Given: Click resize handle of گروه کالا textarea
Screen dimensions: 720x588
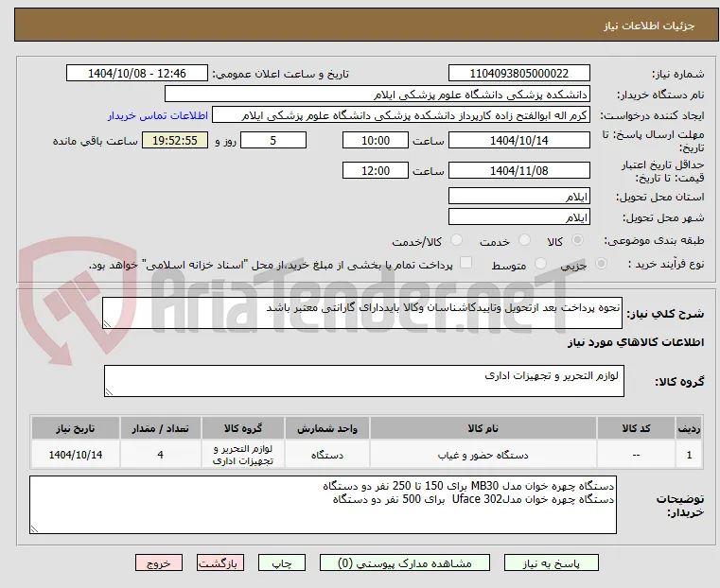Looking at the screenshot, I should click(109, 391).
